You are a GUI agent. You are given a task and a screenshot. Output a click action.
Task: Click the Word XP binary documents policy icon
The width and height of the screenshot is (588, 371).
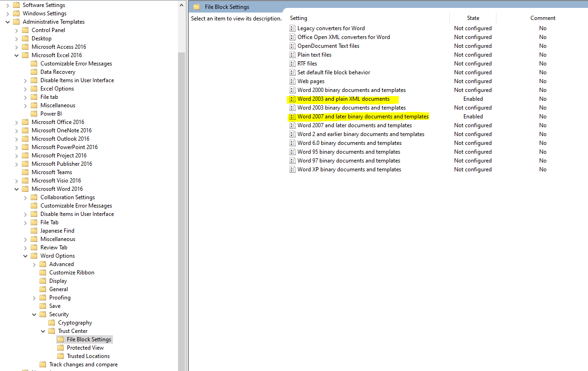292,169
